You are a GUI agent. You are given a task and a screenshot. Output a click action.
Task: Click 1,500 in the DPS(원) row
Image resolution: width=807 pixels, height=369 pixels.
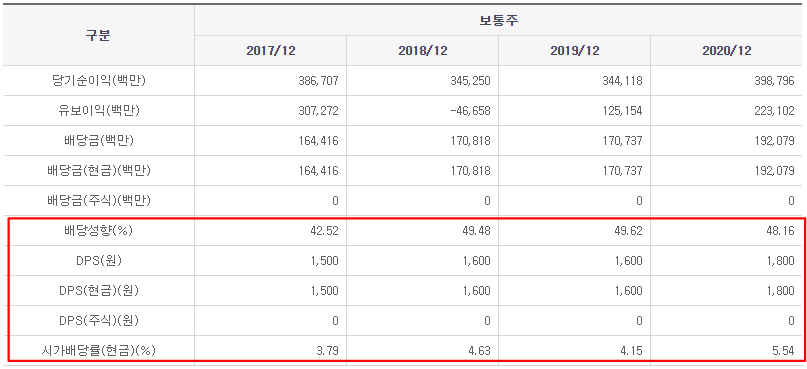click(x=325, y=260)
